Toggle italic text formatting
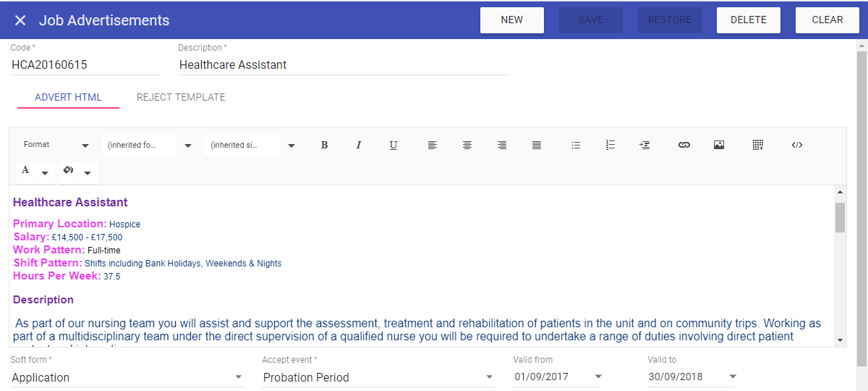The height and width of the screenshot is (391, 868). point(358,145)
